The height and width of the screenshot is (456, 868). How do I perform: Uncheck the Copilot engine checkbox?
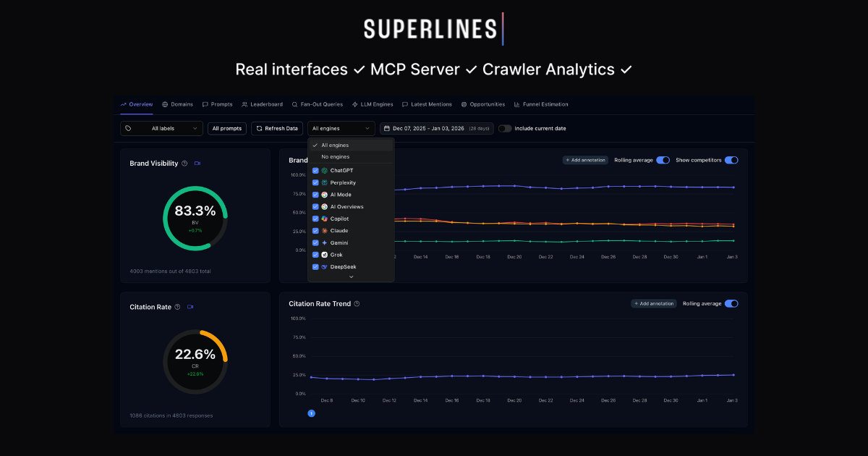(x=315, y=219)
